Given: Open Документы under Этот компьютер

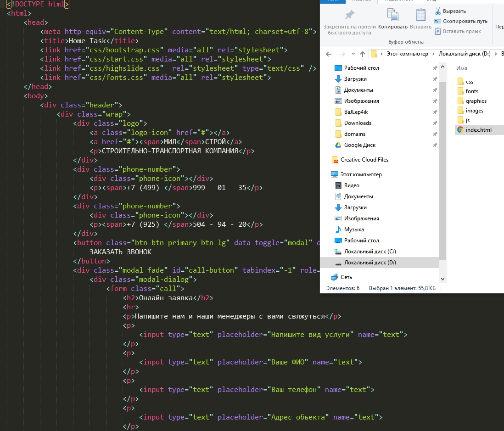Looking at the screenshot, I should click(358, 196).
